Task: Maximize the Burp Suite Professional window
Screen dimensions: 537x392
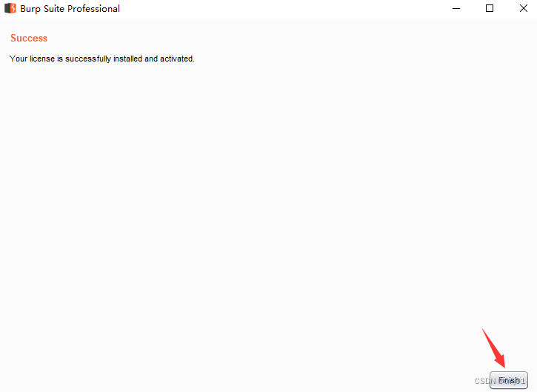Action: click(490, 8)
